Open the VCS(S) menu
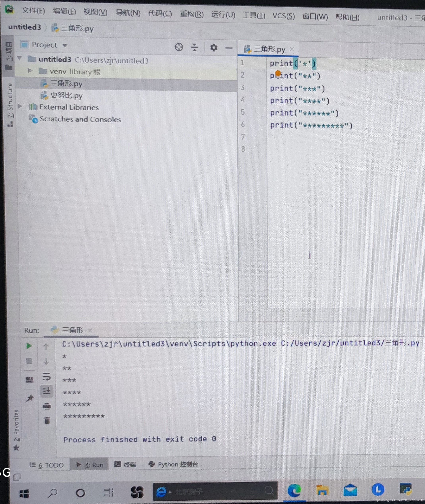This screenshot has width=425, height=504. [284, 16]
